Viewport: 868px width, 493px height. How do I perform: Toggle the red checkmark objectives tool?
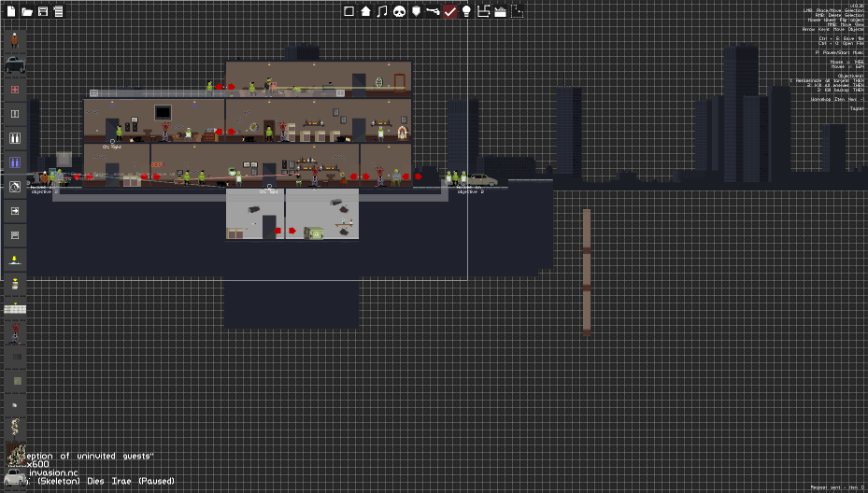(x=449, y=11)
